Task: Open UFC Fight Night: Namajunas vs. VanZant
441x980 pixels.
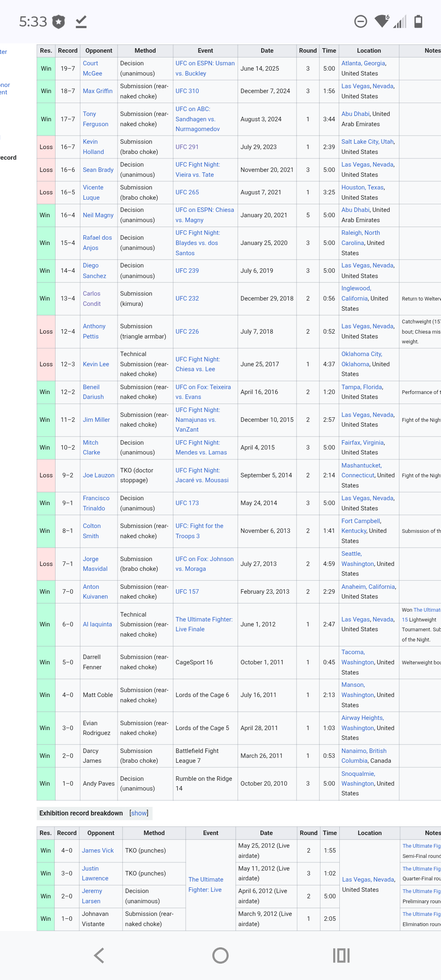Action: click(x=198, y=420)
